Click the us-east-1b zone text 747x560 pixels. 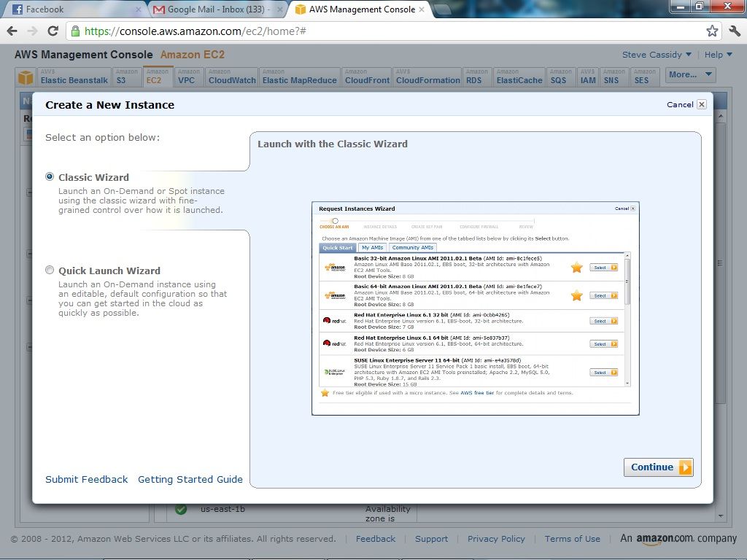tap(222, 508)
